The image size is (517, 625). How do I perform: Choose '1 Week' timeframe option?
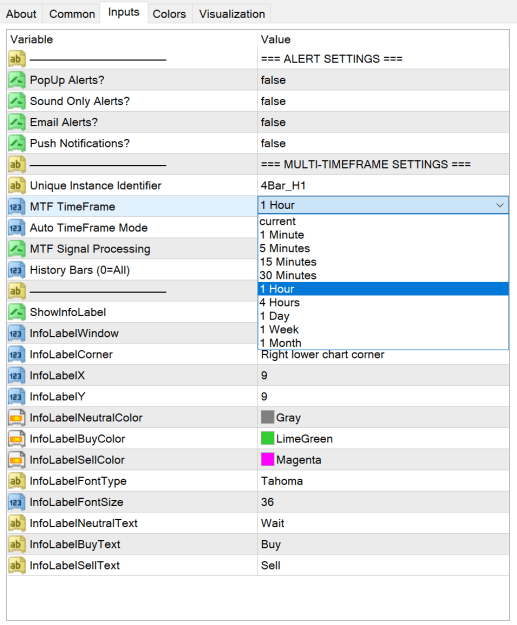383,330
